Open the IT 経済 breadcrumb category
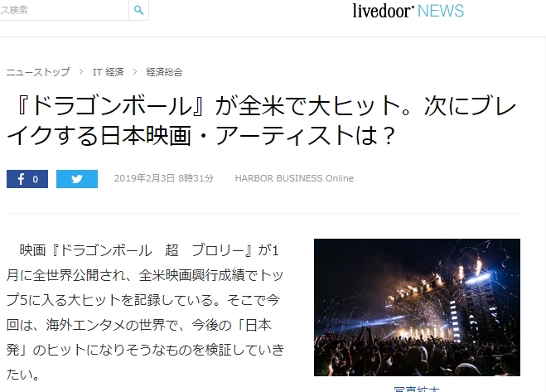546x392 pixels. click(108, 72)
